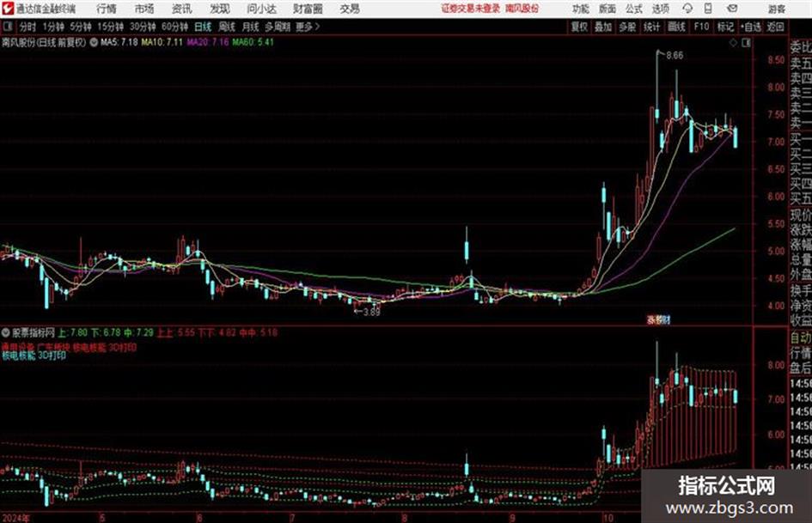Screen dimensions: 812x523
Task: Click the mobile phone icon
Action: (708, 9)
